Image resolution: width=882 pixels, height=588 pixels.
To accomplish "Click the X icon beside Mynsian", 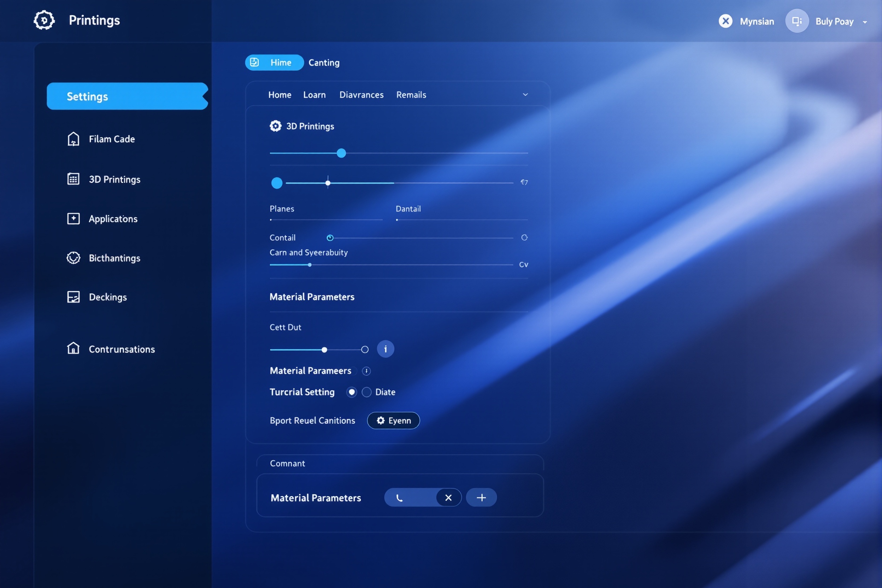I will click(x=725, y=21).
